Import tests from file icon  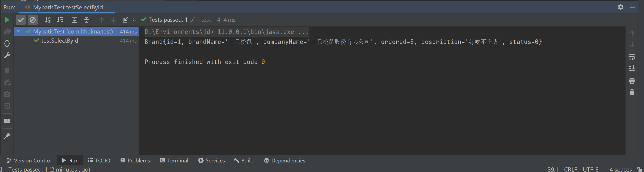pyautogui.click(x=125, y=20)
